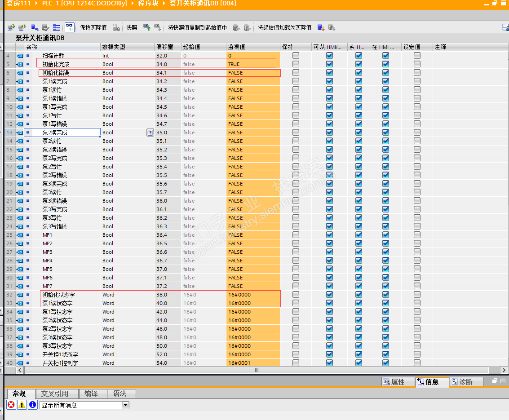This screenshot has height=420, width=509.
Task: Click the TRUE monitor value of 初始化完成
Action: [x=253, y=64]
